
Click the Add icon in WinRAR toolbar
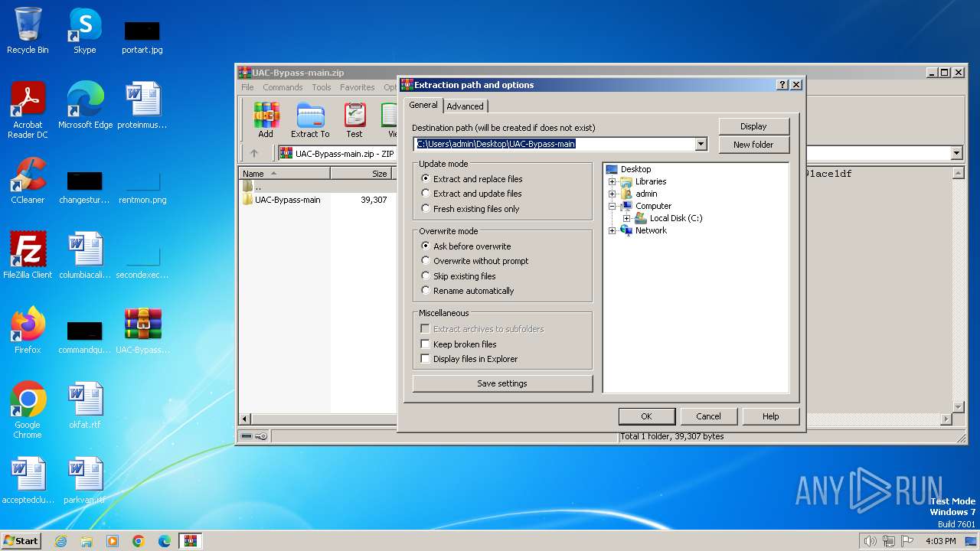coord(266,120)
